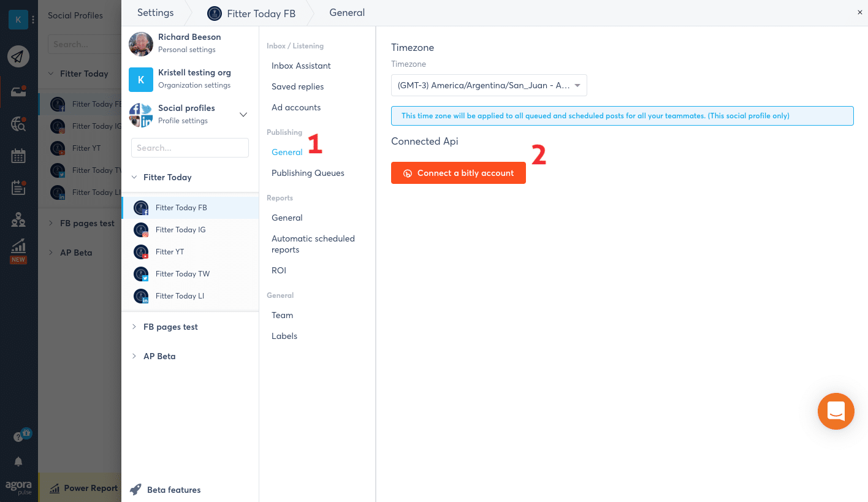The width and height of the screenshot is (868, 502).
Task: Click Kristell testing org K avatar
Action: point(141,80)
